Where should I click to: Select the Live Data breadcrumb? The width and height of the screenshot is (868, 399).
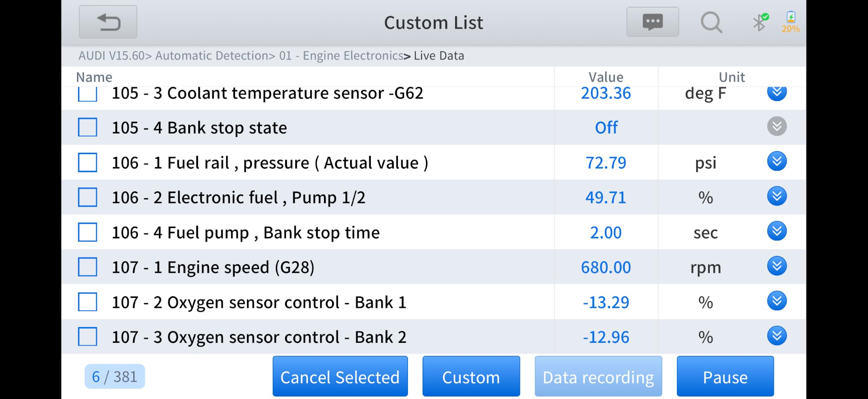pos(439,56)
